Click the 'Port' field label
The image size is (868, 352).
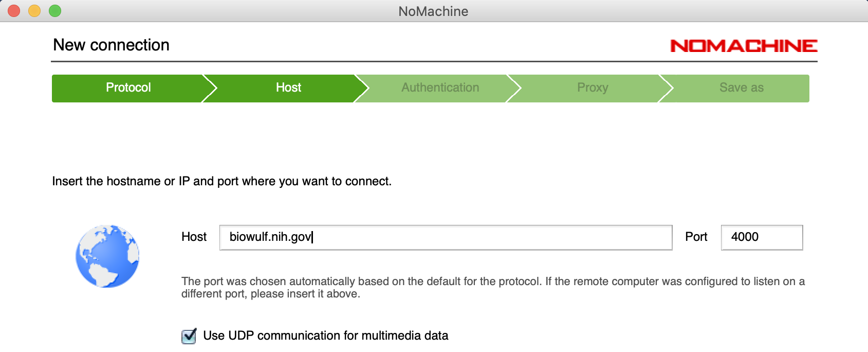[x=696, y=237]
